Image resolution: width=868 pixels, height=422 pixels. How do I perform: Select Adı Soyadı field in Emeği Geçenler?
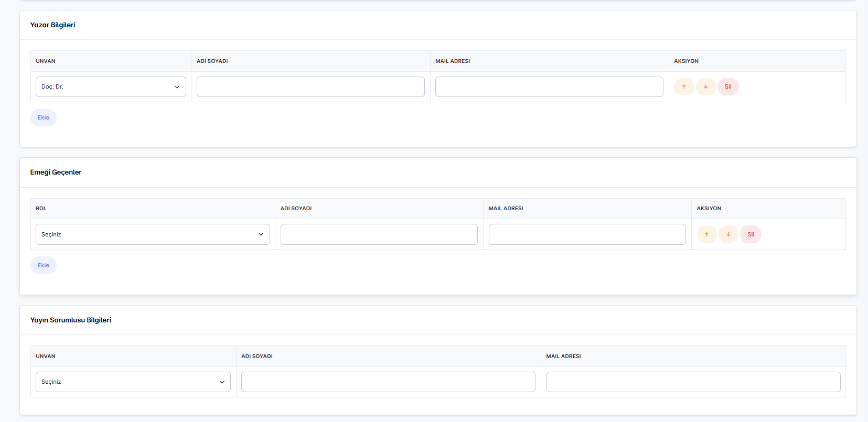[x=379, y=234]
